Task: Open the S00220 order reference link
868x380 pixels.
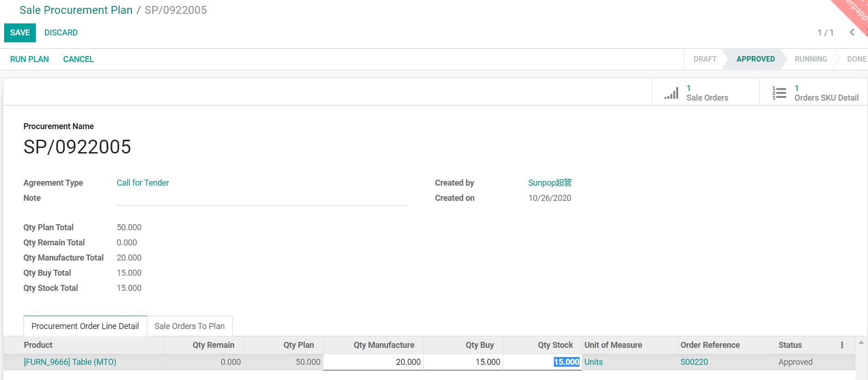Action: pyautogui.click(x=694, y=362)
